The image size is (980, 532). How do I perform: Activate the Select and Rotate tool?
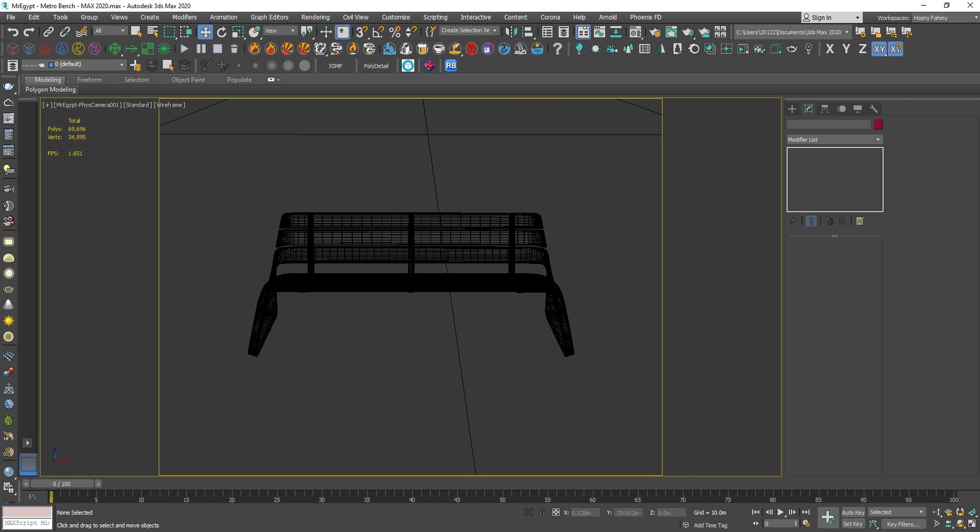click(x=222, y=32)
